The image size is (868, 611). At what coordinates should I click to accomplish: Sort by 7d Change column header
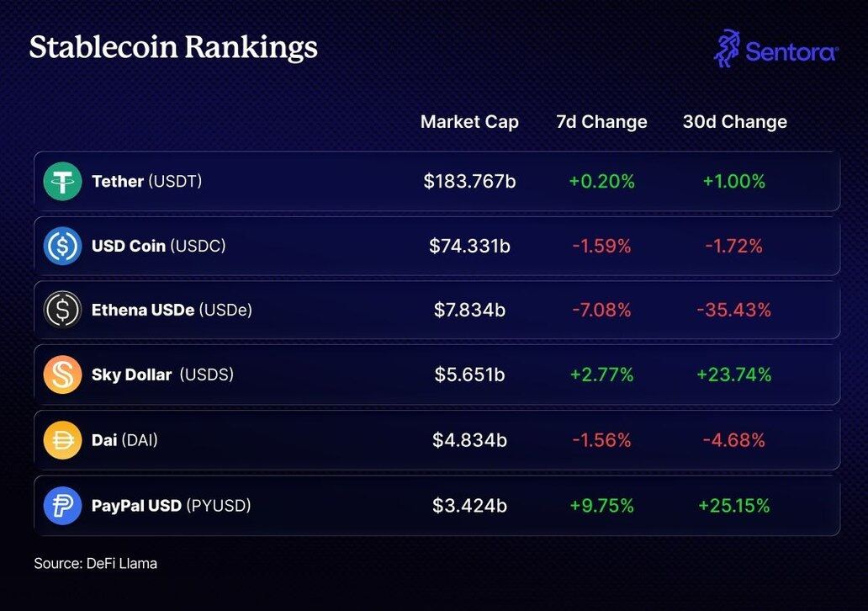(601, 122)
